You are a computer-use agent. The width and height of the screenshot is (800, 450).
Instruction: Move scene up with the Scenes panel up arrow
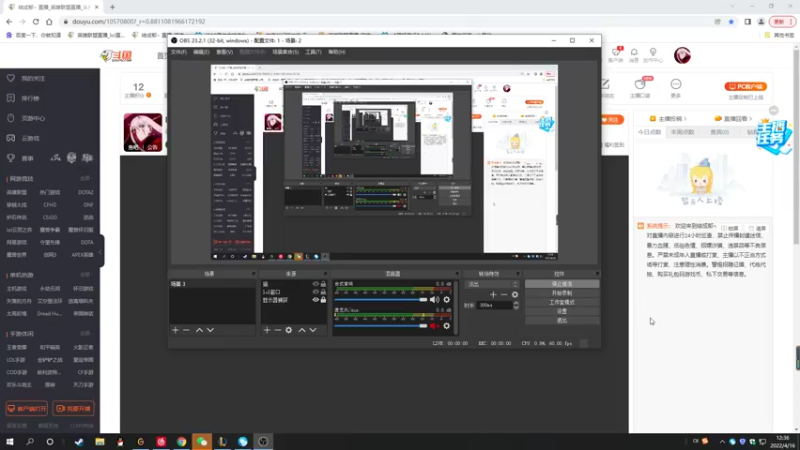tap(199, 330)
